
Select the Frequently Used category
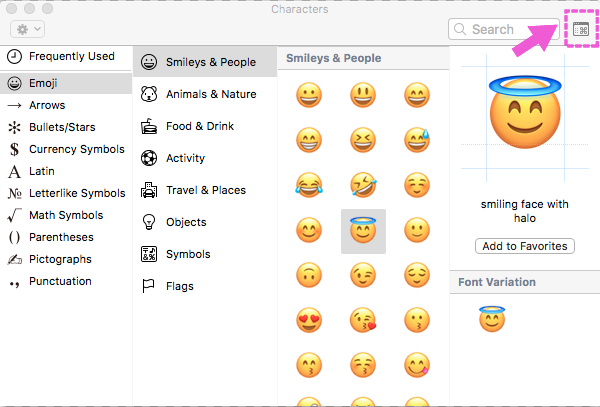coord(66,57)
